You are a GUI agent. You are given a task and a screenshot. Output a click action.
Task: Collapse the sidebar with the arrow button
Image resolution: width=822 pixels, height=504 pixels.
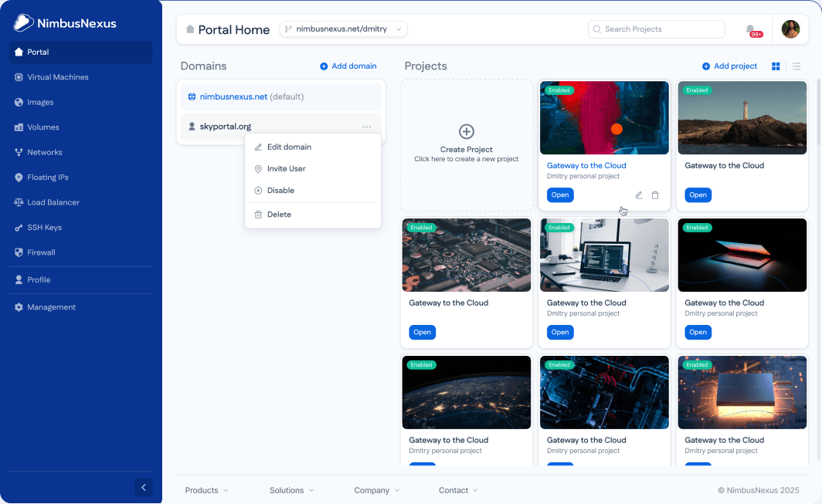143,487
